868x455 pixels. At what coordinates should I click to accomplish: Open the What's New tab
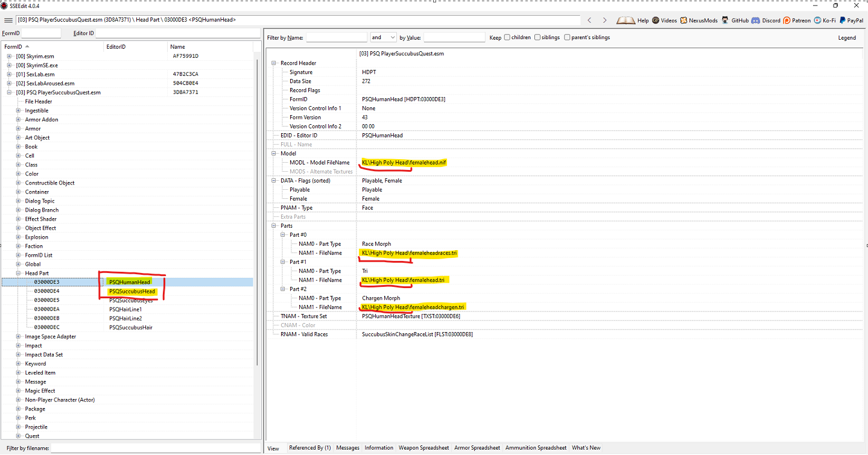point(586,448)
